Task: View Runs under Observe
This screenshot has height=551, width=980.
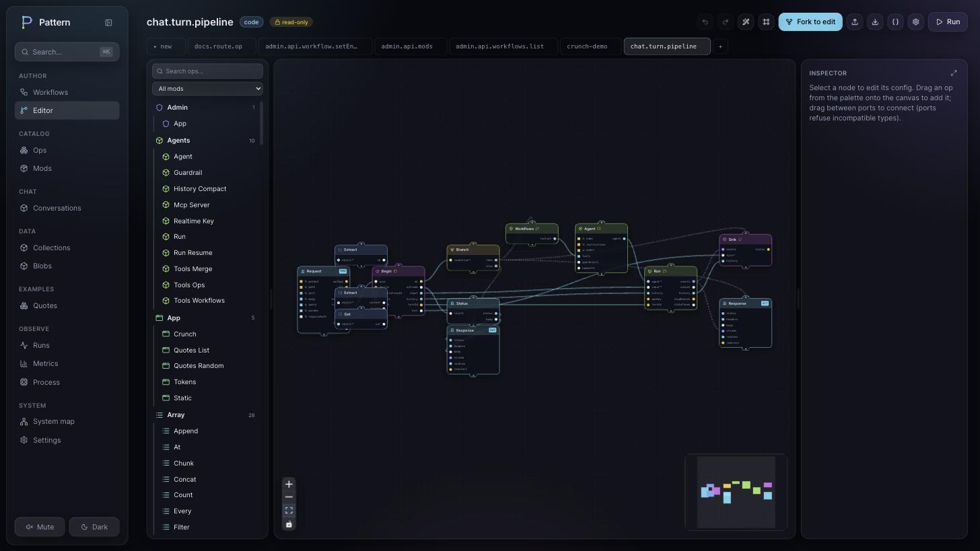Action: [x=67, y=345]
